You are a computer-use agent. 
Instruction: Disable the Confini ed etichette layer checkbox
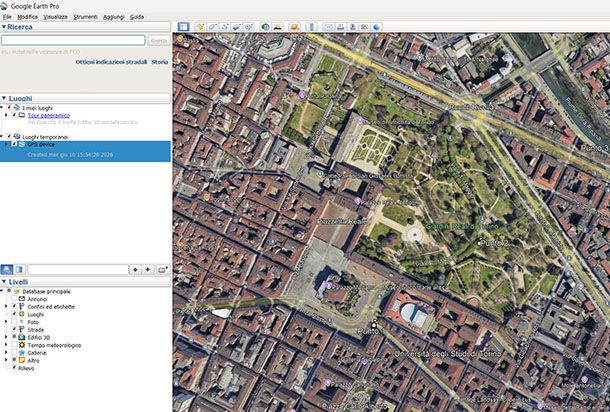pos(14,307)
